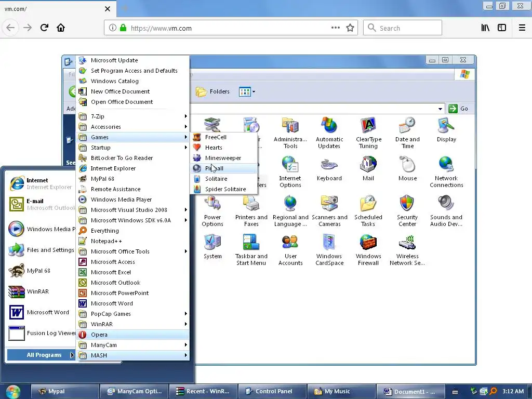Screen dimensions: 532x399
Task: Expand the Startup submenu
Action: coord(132,148)
